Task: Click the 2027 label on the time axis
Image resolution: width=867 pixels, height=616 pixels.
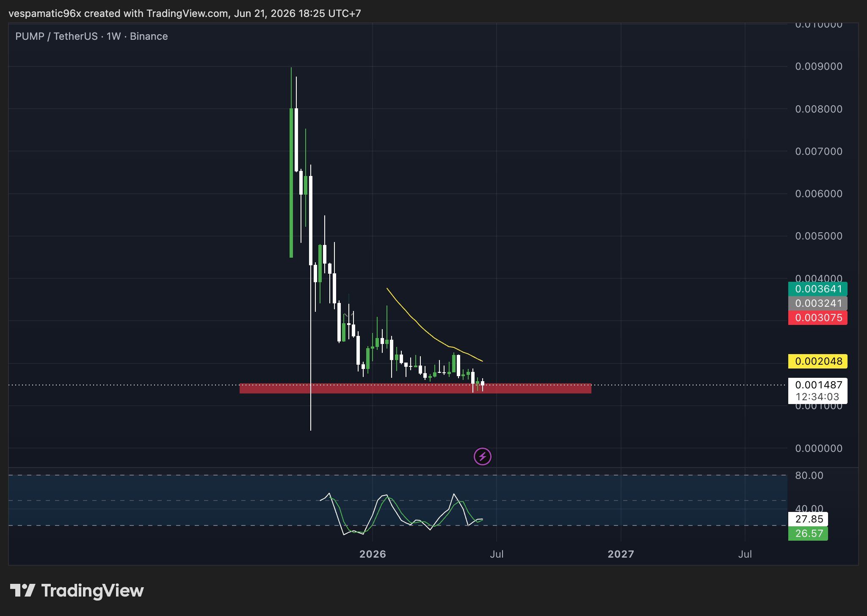Action: (x=621, y=554)
